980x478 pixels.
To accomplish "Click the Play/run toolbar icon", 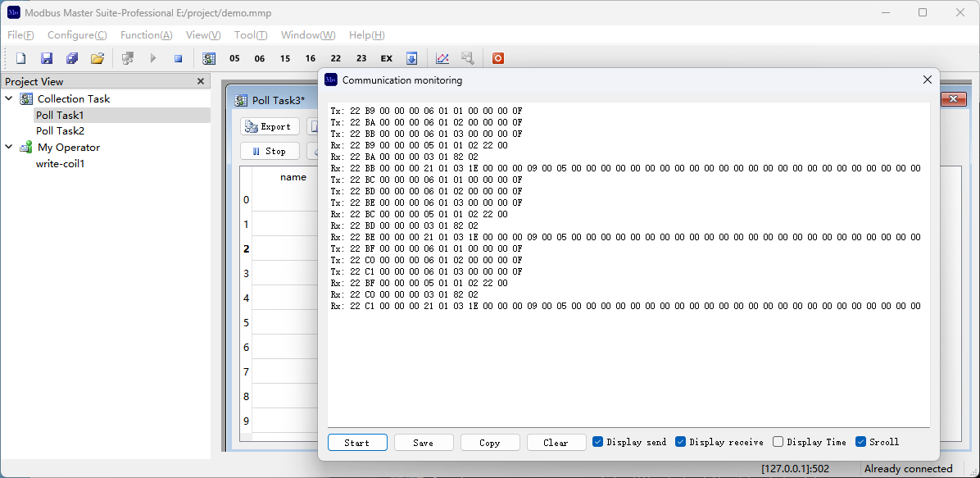I will click(x=153, y=58).
